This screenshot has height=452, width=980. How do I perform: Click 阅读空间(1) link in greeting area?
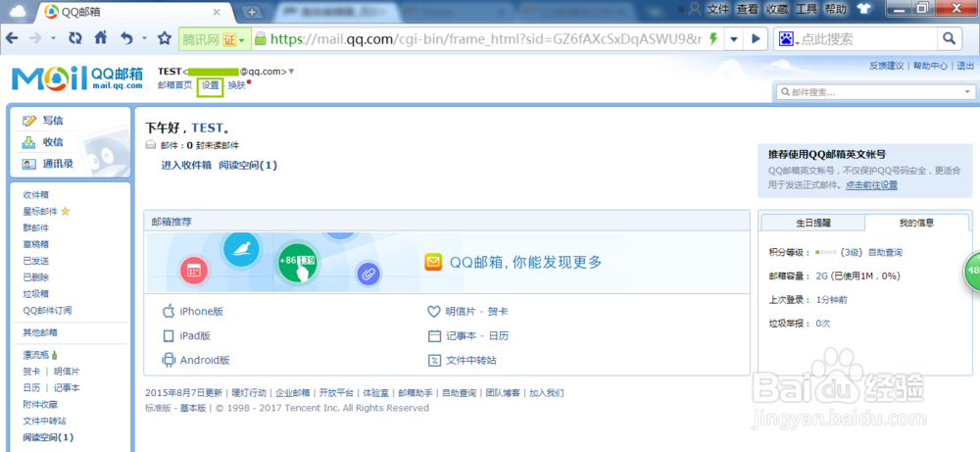[x=248, y=165]
